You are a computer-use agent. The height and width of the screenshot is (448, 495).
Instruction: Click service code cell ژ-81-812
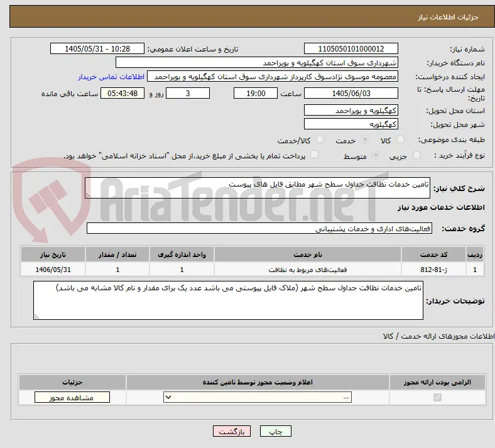coord(434,270)
